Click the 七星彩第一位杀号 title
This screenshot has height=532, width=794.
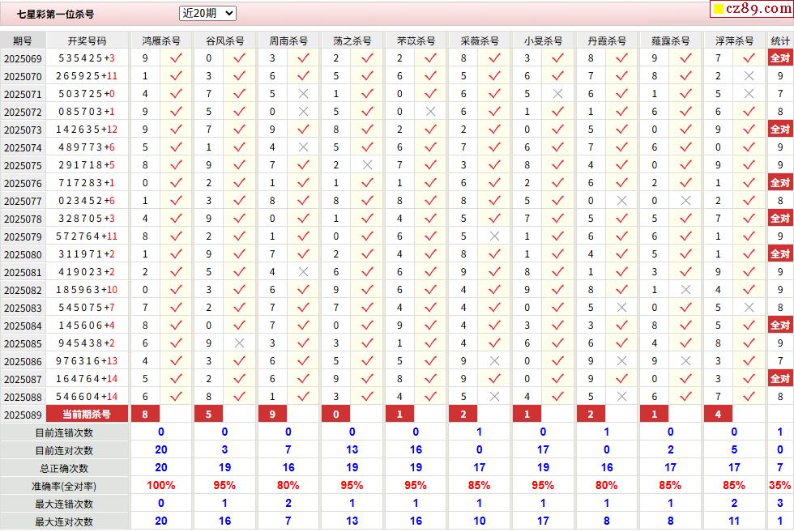click(x=55, y=15)
